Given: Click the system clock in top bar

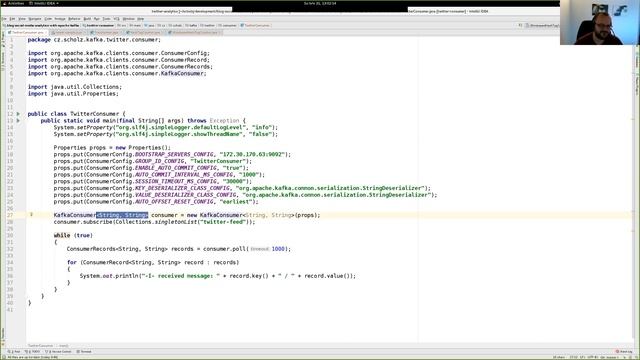Looking at the screenshot, I should click(320, 3).
